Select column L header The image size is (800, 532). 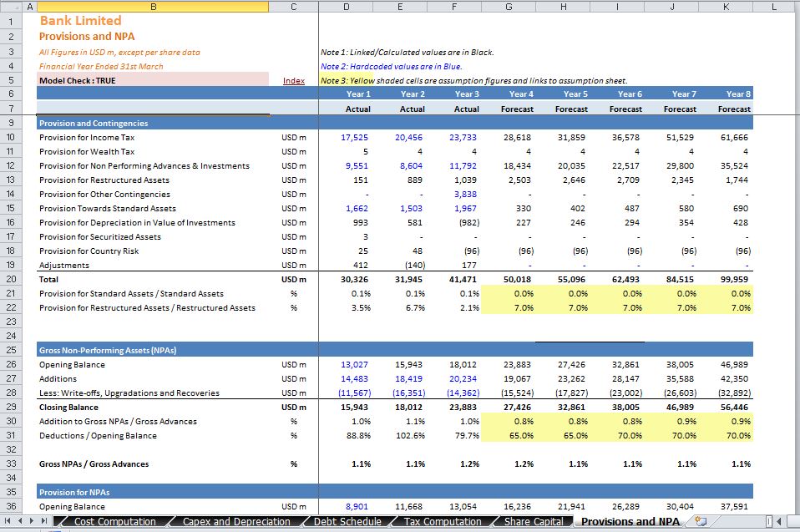pos(774,7)
